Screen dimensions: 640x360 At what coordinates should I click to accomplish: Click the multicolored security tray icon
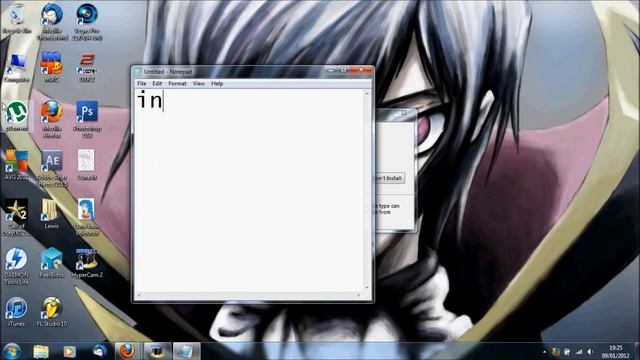coord(556,351)
